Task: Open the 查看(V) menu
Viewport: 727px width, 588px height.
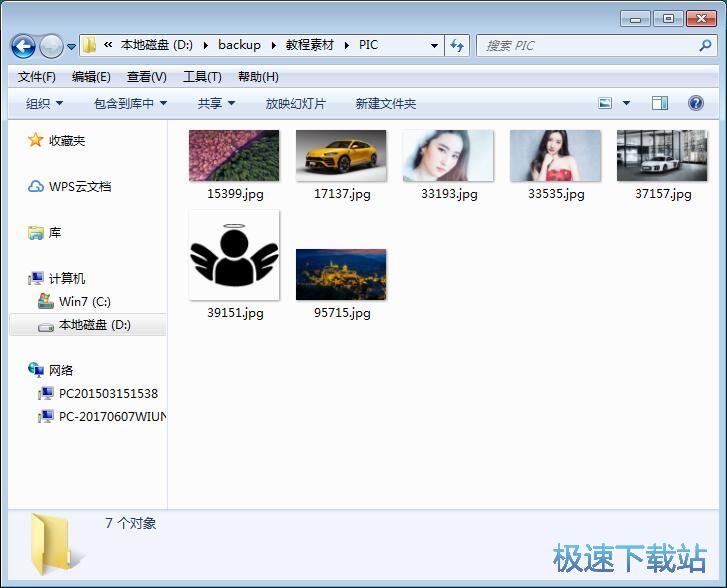Action: [x=147, y=77]
